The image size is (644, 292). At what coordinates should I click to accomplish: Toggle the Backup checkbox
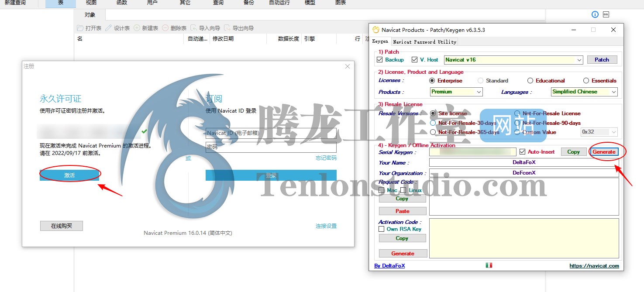pos(379,60)
